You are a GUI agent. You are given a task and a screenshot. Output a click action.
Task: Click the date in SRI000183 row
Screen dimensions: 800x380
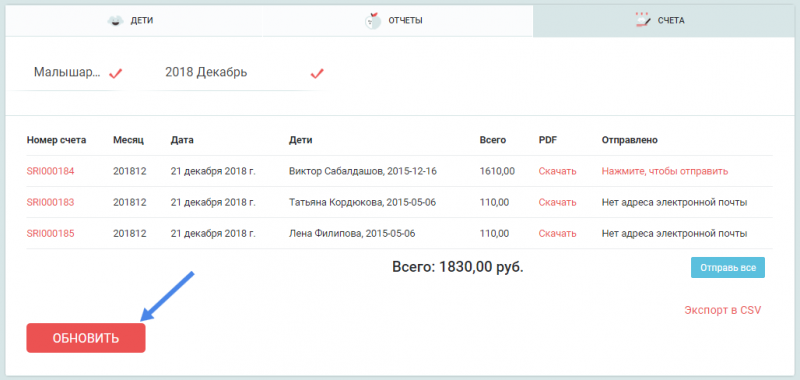(x=213, y=202)
